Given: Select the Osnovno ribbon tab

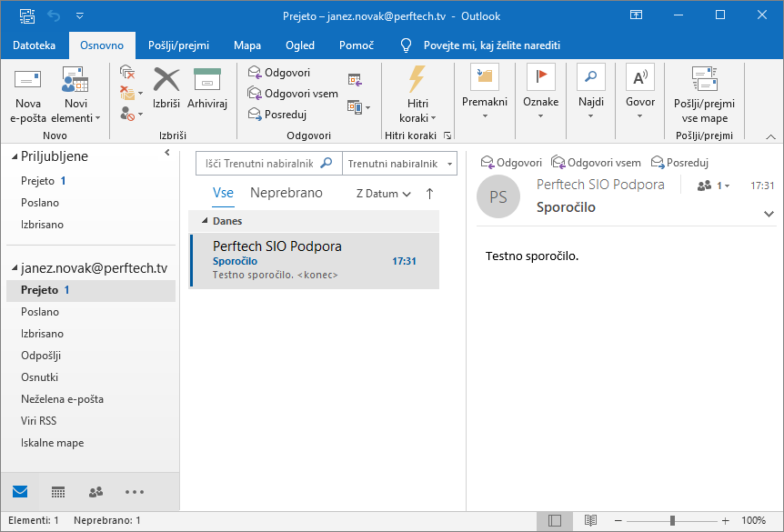Looking at the screenshot, I should [102, 45].
